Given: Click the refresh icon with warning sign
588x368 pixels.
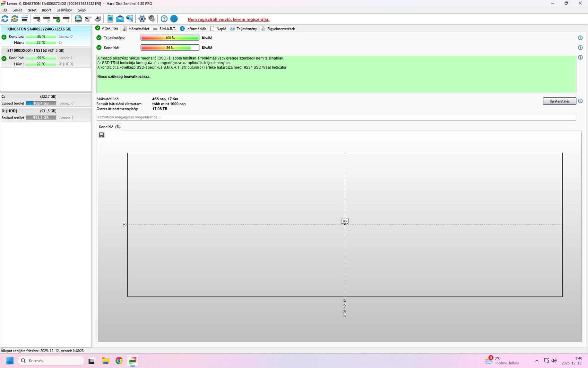Looking at the screenshot, I should click(15, 19).
